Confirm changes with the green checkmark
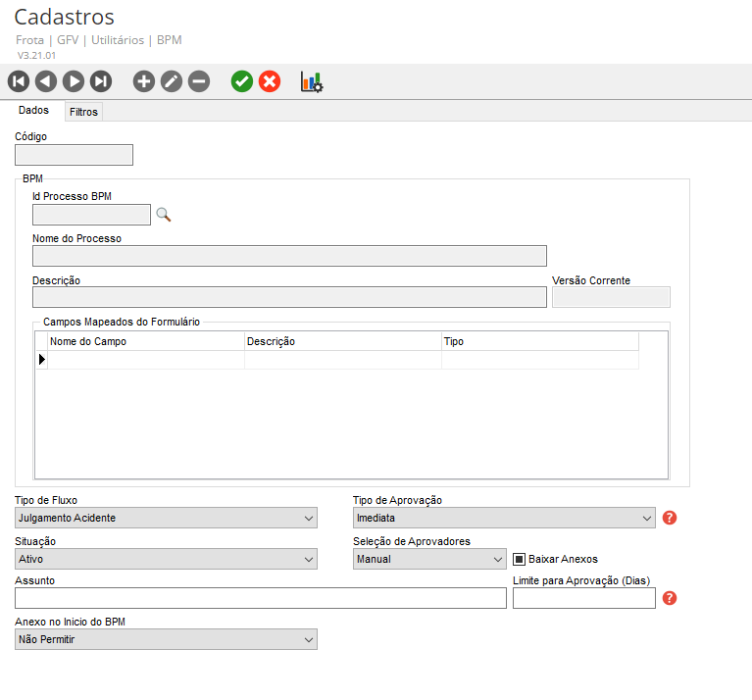 click(x=242, y=82)
